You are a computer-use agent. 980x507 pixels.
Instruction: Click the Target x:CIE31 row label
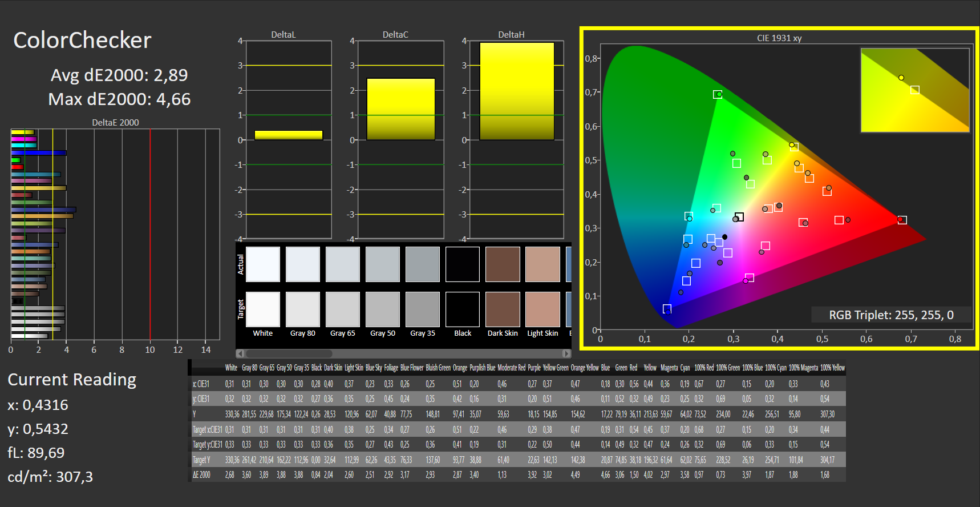pyautogui.click(x=207, y=429)
